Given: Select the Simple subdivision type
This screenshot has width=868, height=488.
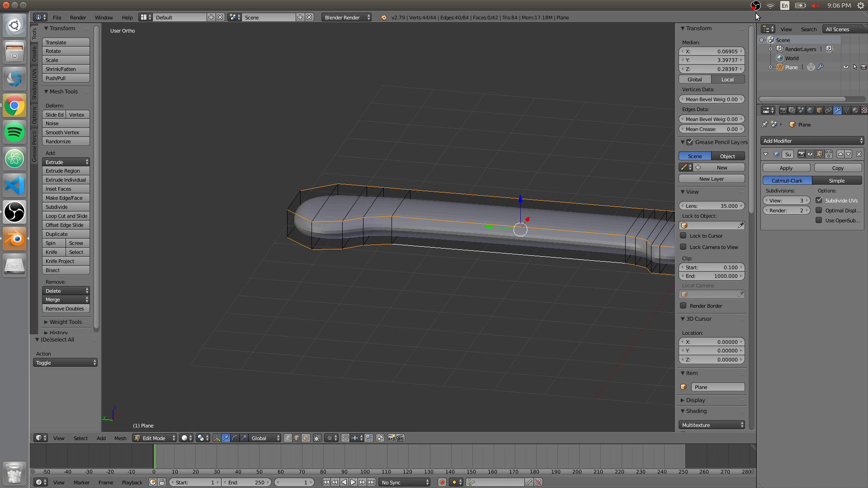Looking at the screenshot, I should [x=837, y=180].
